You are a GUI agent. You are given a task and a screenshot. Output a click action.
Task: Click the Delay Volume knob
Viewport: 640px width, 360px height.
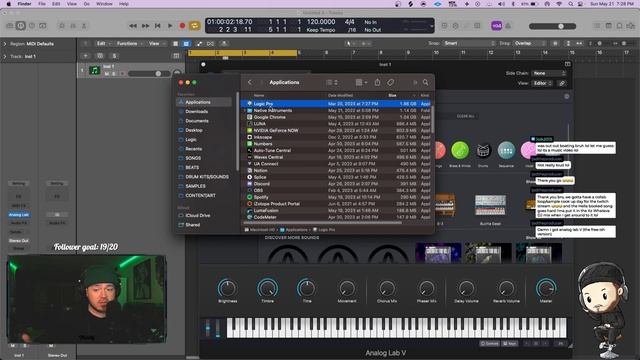[x=466, y=289]
